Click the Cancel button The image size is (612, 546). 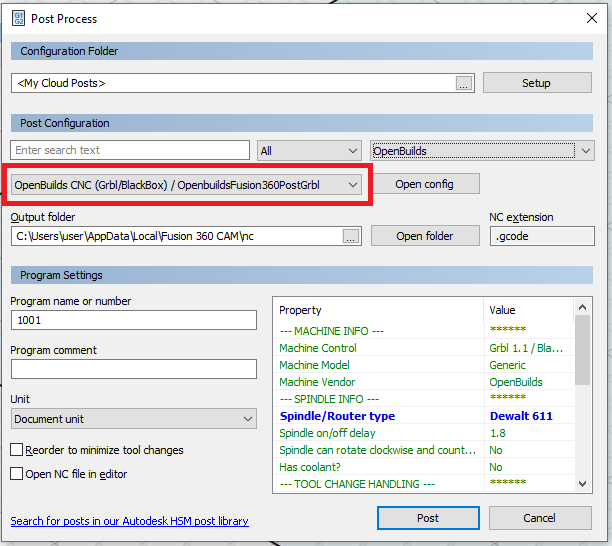point(540,518)
